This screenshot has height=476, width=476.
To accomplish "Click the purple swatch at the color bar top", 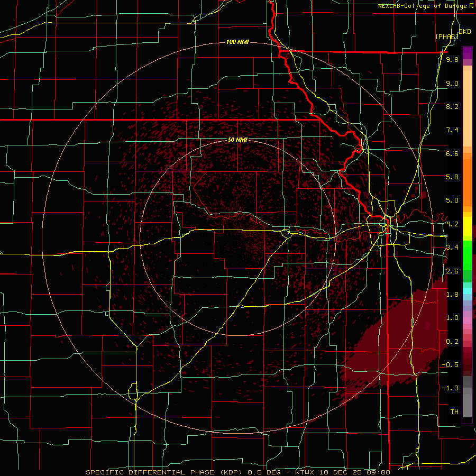I will click(x=467, y=53).
